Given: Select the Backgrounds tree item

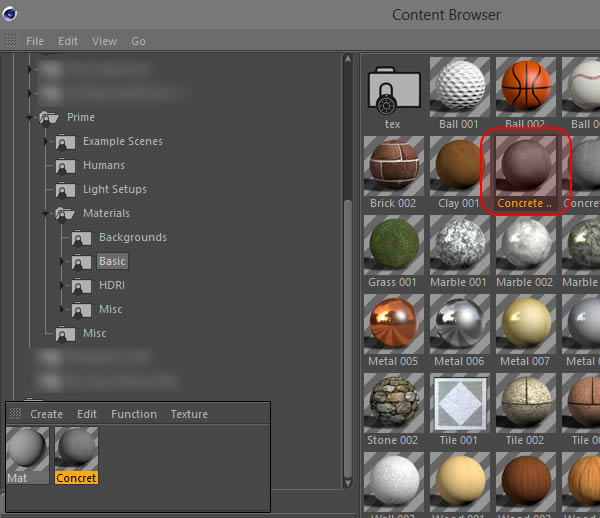Looking at the screenshot, I should click(133, 237).
